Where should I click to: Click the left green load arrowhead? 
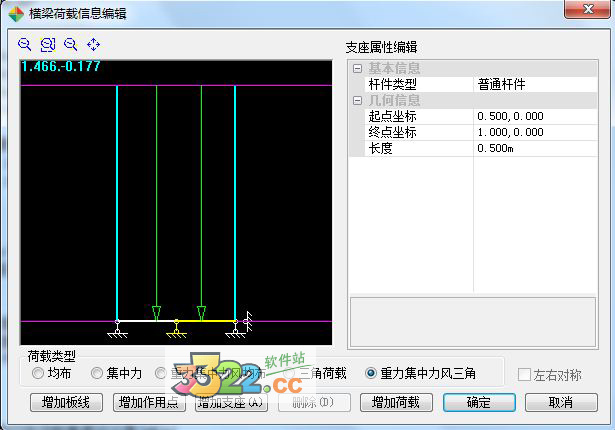(x=156, y=313)
